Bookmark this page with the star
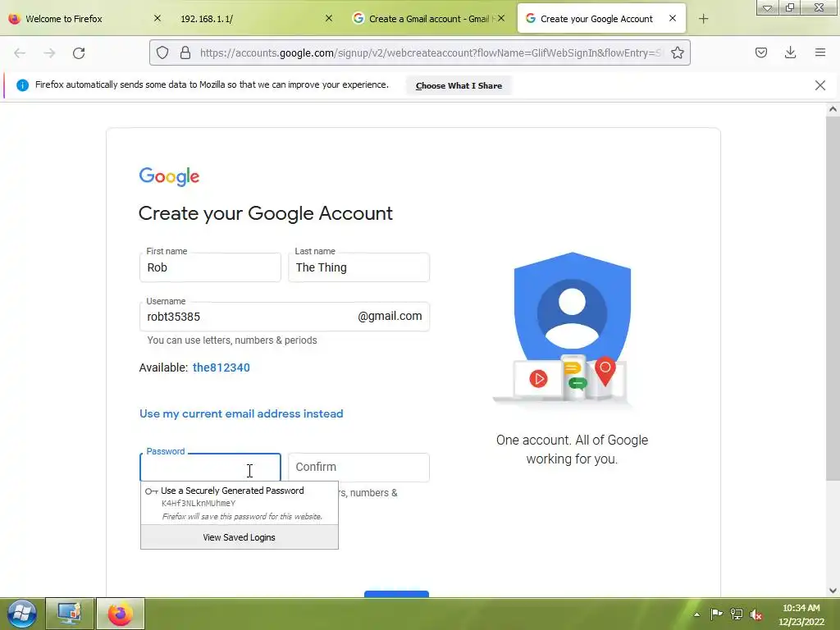Image resolution: width=840 pixels, height=630 pixels. 677,52
